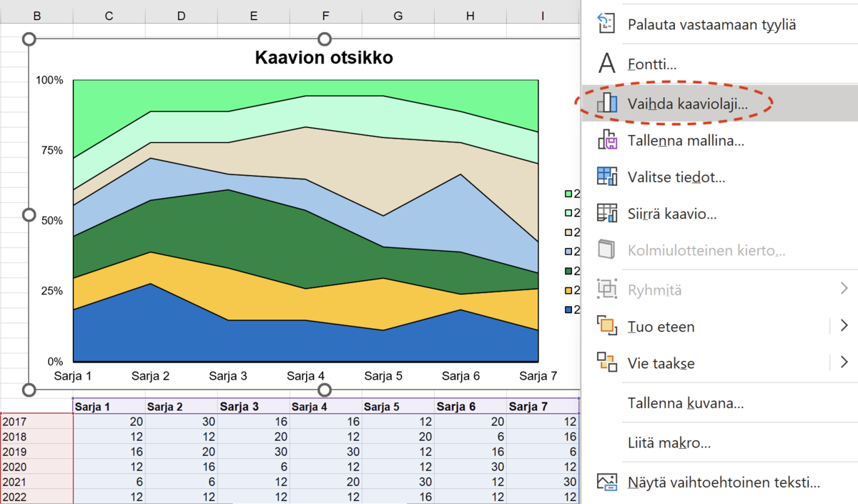Select column header F
Screen dimensions: 858x504
[x=325, y=15]
